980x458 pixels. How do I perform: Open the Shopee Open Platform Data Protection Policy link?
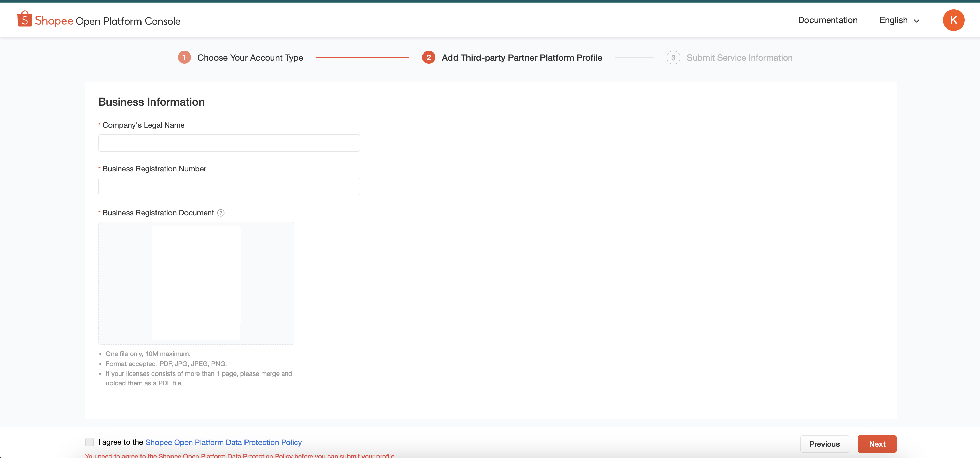(224, 442)
